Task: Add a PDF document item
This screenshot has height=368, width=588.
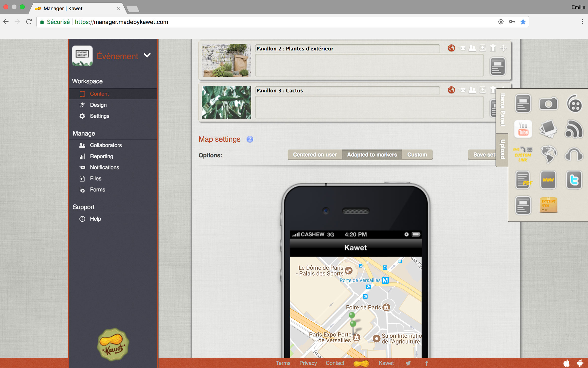Action: point(523,180)
